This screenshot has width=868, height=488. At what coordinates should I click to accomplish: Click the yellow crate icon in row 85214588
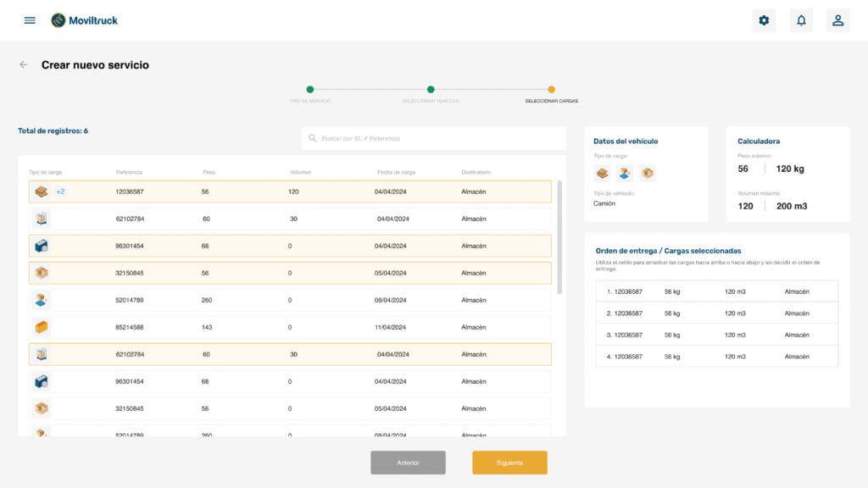[41, 327]
